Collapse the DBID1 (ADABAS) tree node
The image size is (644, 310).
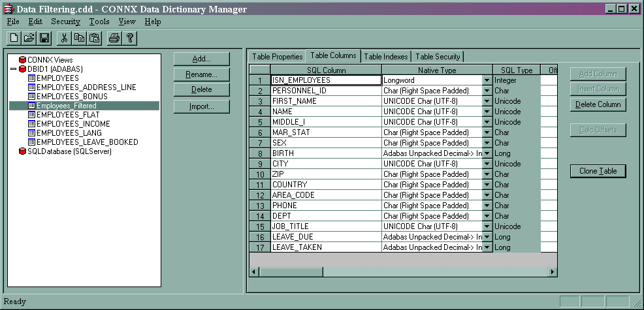click(x=13, y=69)
